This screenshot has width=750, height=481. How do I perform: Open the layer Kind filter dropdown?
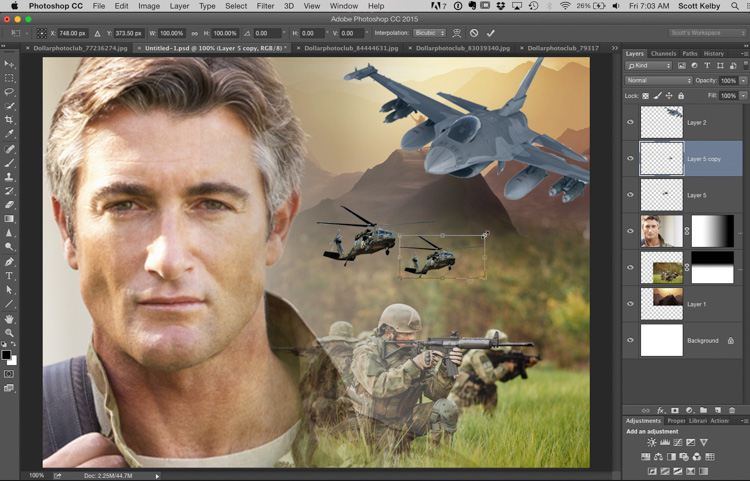649,66
